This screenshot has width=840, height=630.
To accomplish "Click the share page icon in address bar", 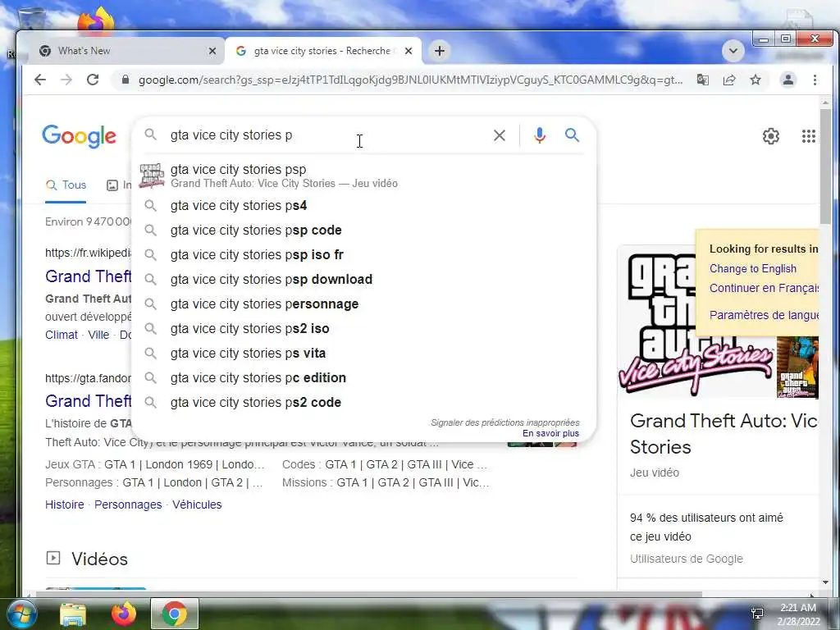I will click(x=729, y=80).
